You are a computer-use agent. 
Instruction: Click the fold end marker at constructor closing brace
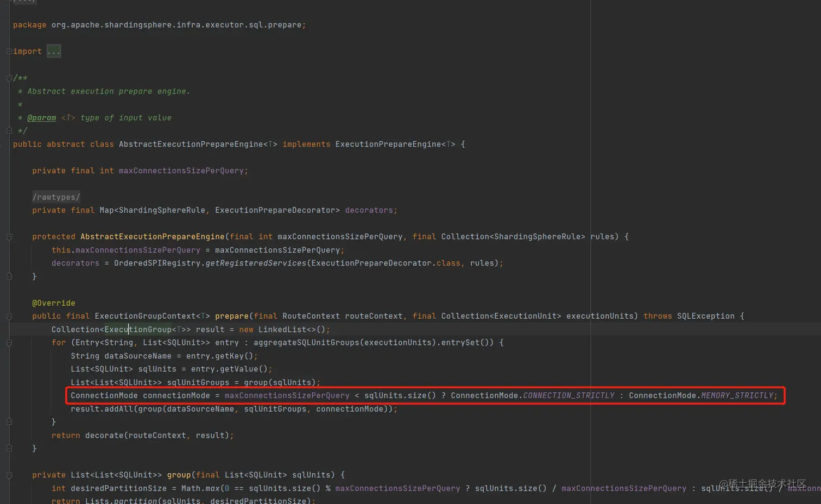pyautogui.click(x=9, y=276)
